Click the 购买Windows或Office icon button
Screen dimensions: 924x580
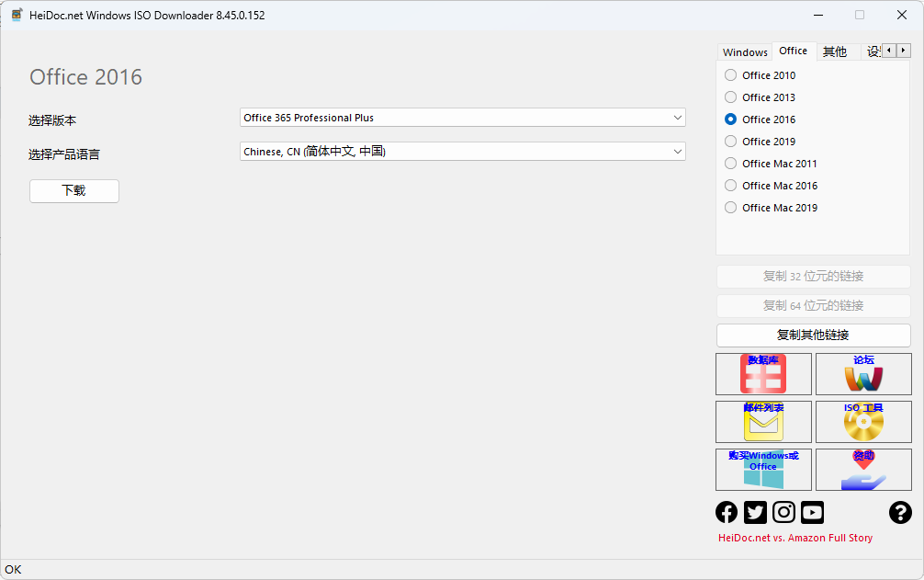click(763, 470)
